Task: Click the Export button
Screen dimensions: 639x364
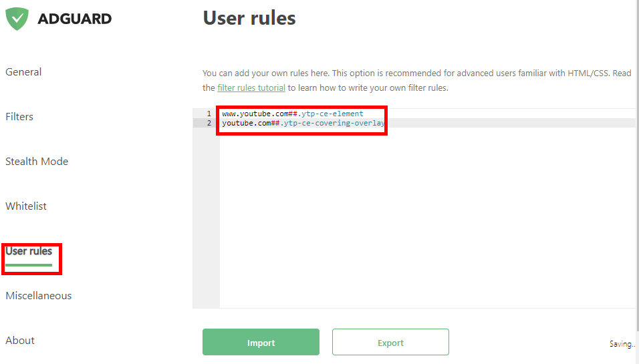Action: pos(390,342)
